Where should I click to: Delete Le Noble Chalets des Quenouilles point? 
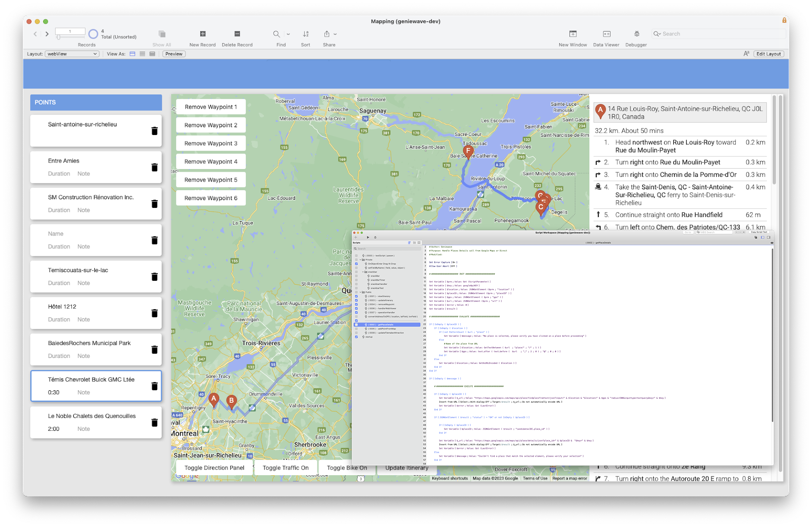click(x=154, y=422)
